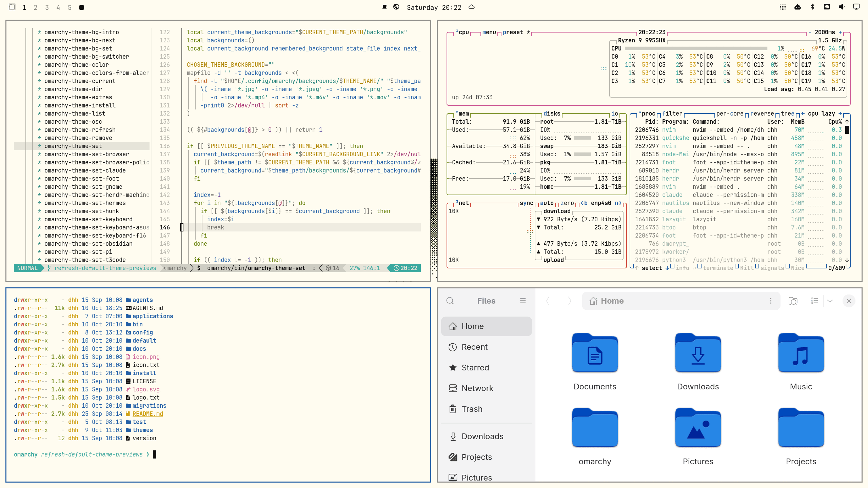Toggle reverse sorting in btop proc
This screenshot has height=488, width=868.
[762, 114]
